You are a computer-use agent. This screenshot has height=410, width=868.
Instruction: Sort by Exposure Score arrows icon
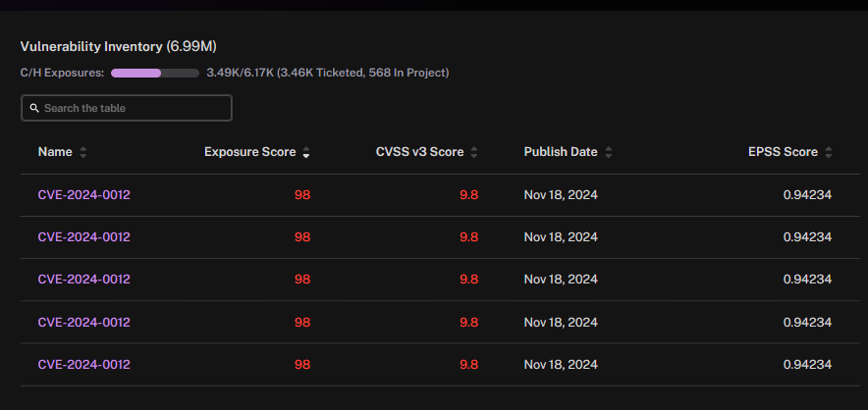pyautogui.click(x=306, y=152)
